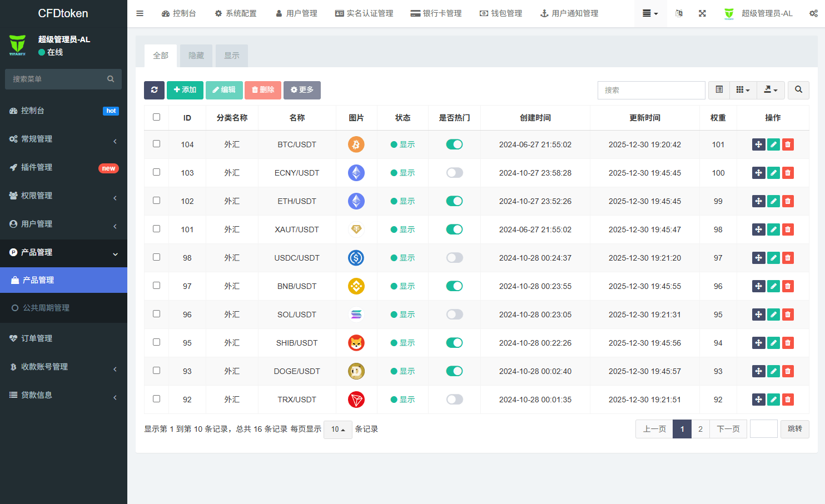Click the 添加 button to add a product
The width and height of the screenshot is (825, 504).
click(x=185, y=89)
